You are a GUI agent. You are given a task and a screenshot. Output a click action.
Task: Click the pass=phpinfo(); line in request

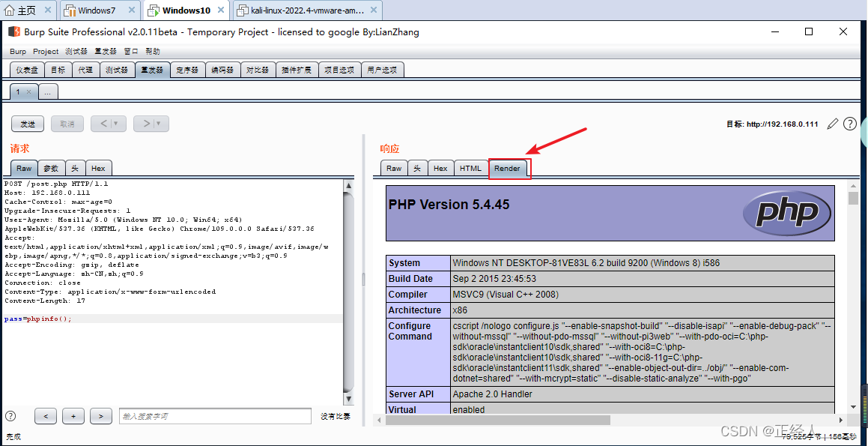(x=38, y=319)
